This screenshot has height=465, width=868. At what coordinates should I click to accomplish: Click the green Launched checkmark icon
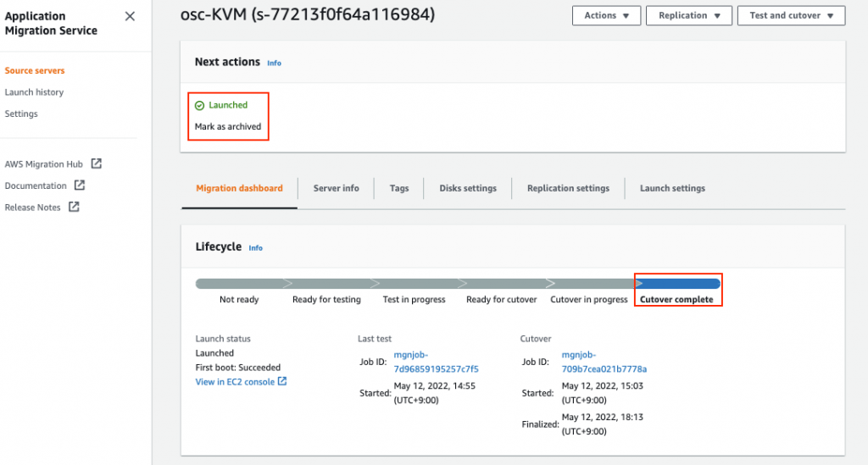point(200,105)
